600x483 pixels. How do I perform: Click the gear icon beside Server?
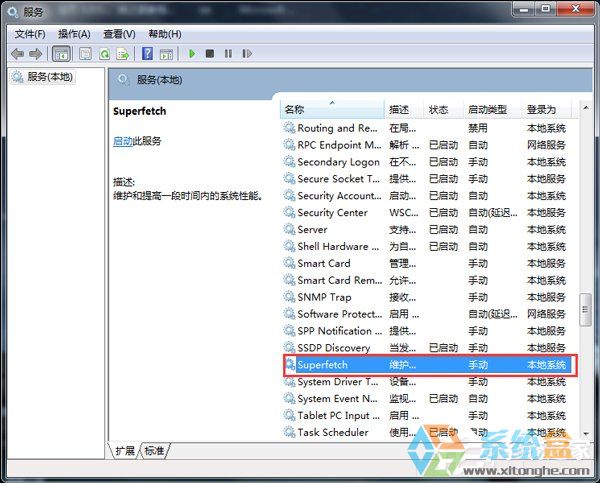point(289,229)
